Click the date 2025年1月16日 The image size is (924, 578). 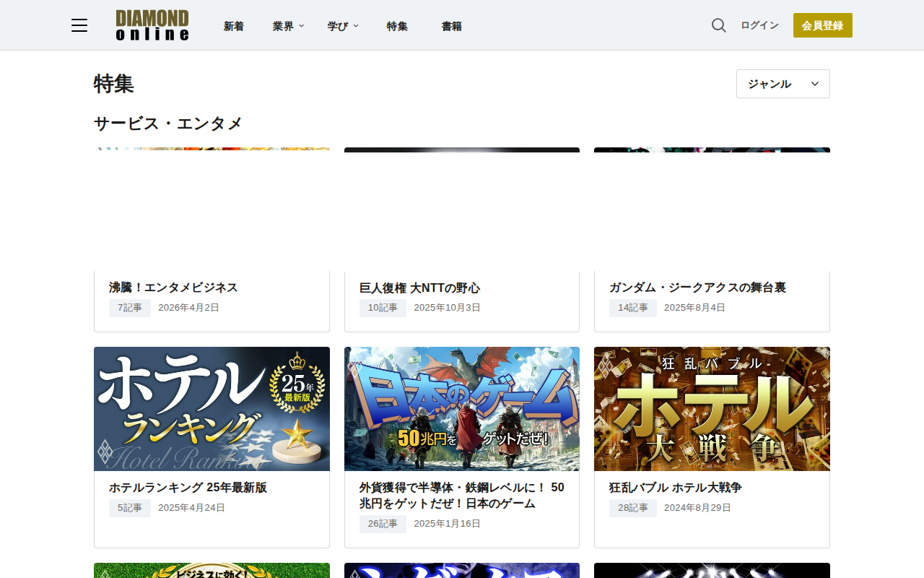click(x=447, y=524)
